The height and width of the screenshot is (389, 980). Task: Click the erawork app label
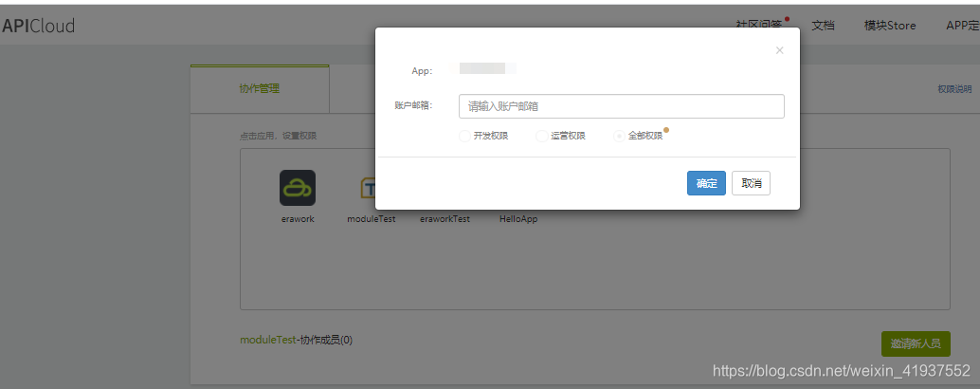click(298, 219)
